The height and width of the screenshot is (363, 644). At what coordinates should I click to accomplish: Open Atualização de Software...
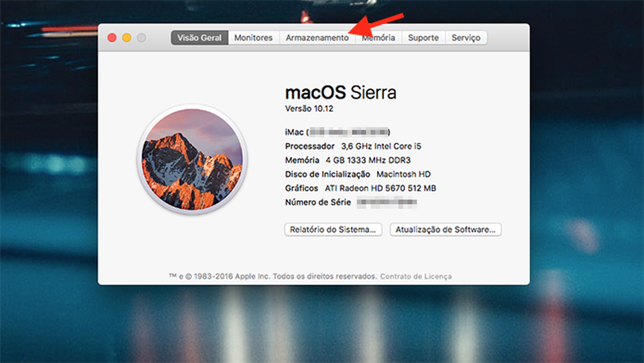tap(445, 229)
